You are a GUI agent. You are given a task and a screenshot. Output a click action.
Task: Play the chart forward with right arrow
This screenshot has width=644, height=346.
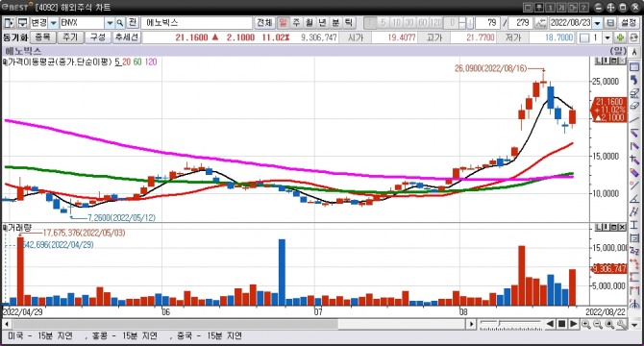point(574,324)
